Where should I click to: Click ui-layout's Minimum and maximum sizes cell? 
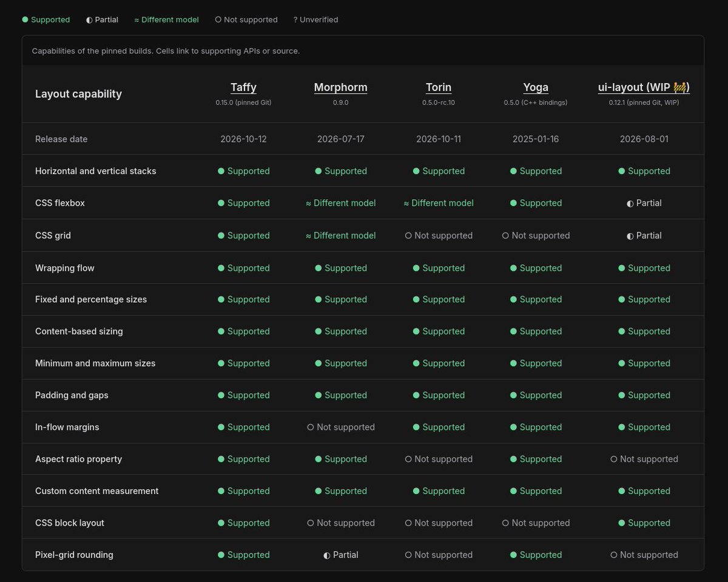[x=644, y=364]
